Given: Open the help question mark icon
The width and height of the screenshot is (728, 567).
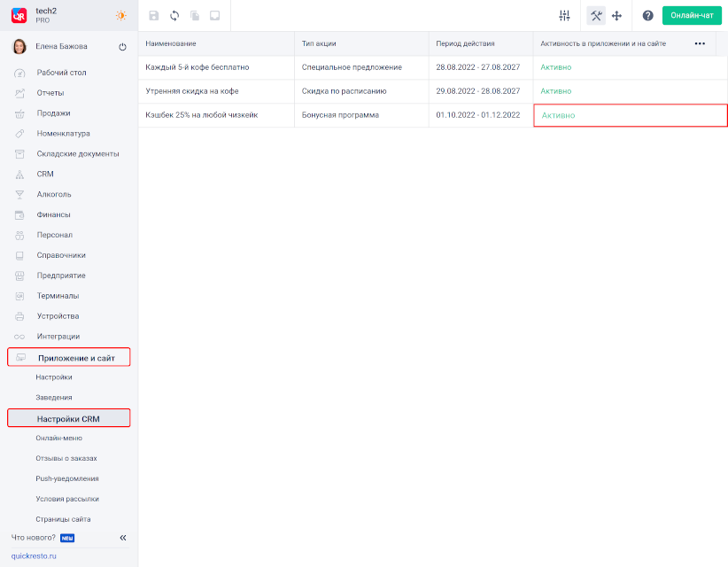Looking at the screenshot, I should click(647, 16).
